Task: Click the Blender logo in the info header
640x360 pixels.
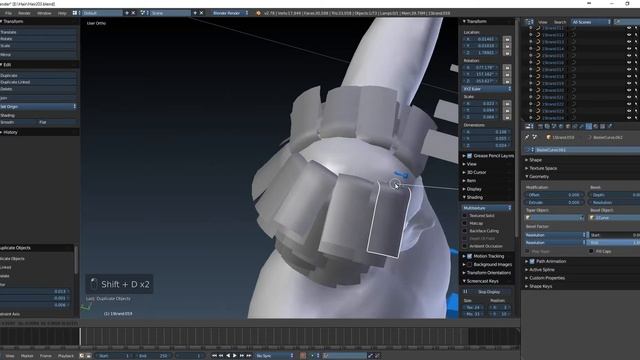Action: 258,13
